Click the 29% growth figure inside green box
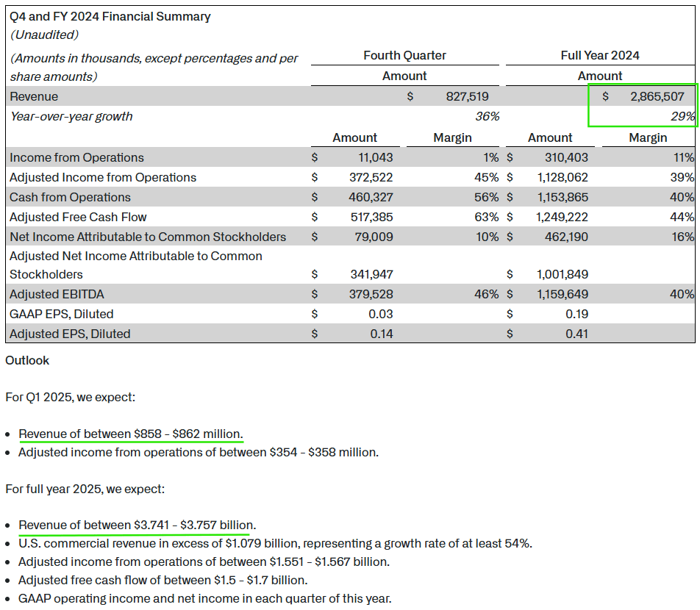Viewport: 700px width, 610px height. click(685, 116)
